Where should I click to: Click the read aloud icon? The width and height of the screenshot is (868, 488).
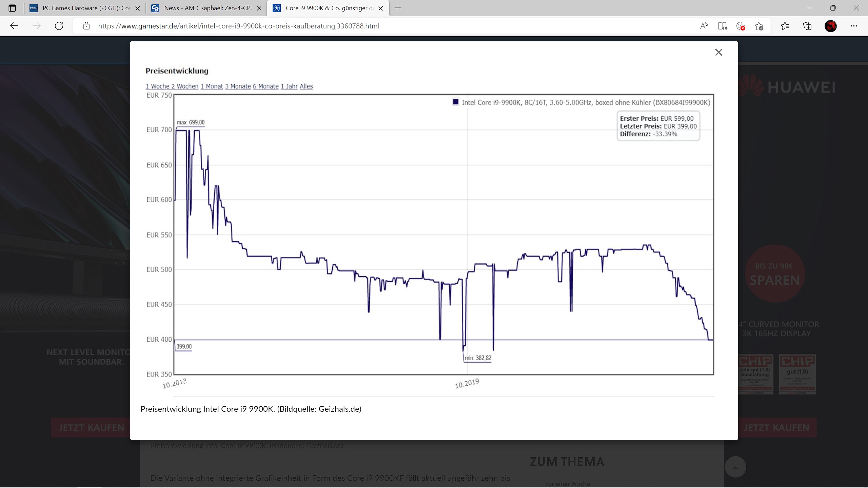[704, 26]
